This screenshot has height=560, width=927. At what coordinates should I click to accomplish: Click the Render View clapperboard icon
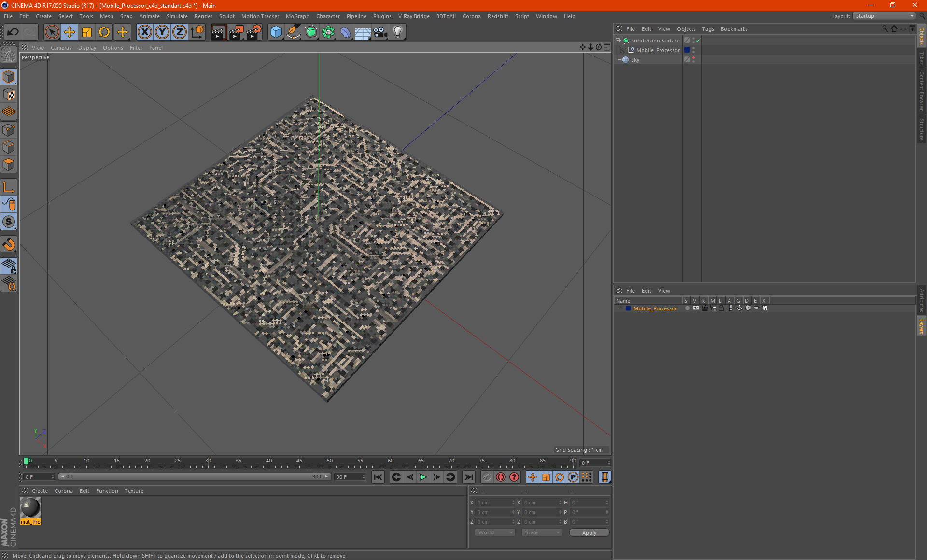tap(218, 32)
